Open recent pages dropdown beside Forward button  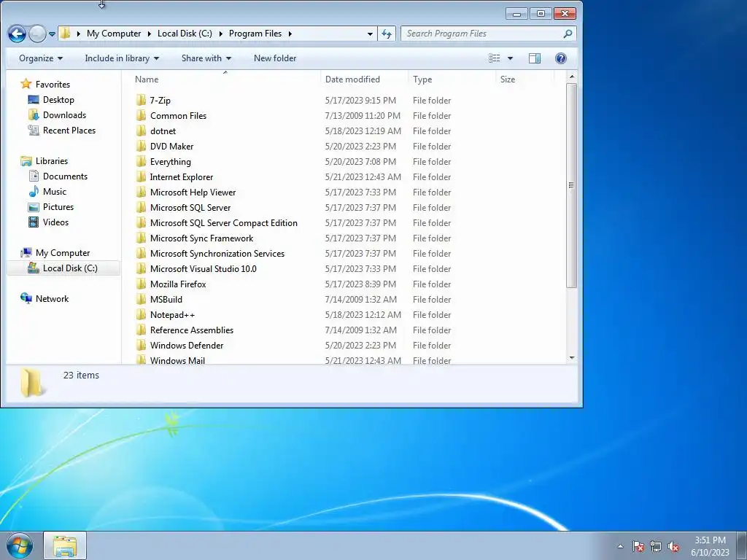click(52, 34)
